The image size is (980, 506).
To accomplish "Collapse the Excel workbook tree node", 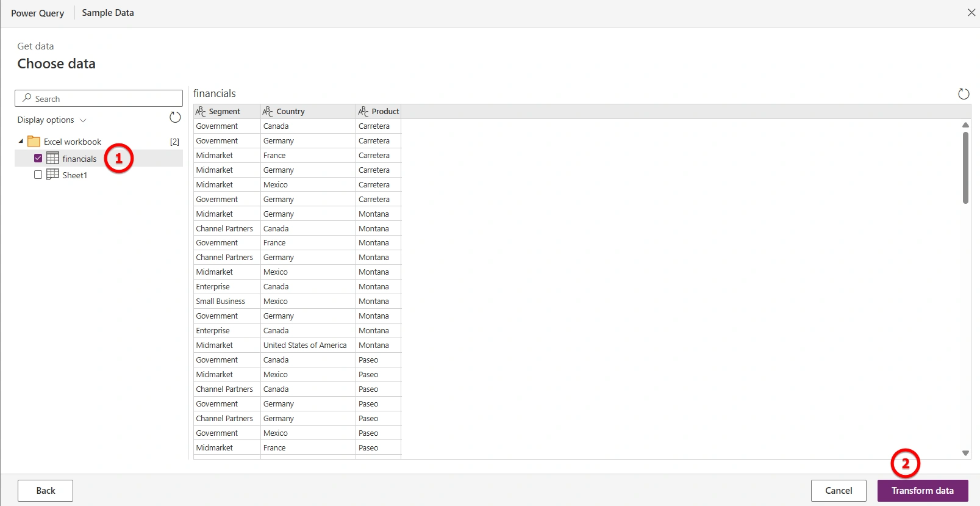I will pyautogui.click(x=21, y=141).
